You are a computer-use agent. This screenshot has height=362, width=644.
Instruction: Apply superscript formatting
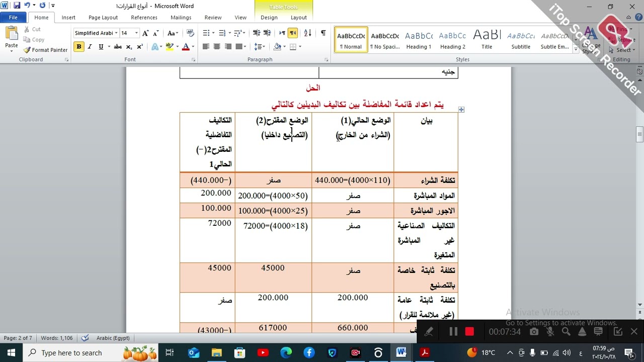point(140,47)
